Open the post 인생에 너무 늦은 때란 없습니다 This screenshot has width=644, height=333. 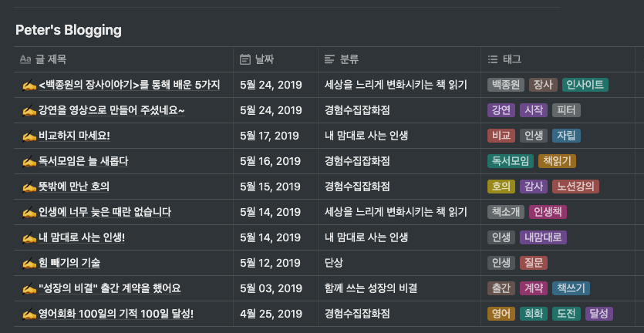pyautogui.click(x=105, y=212)
